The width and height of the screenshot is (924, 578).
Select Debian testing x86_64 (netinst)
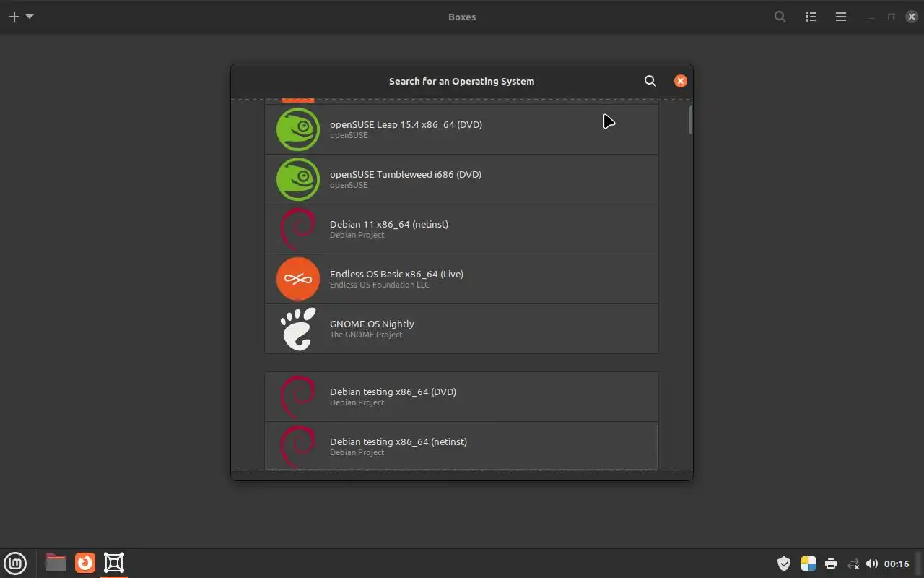click(x=461, y=446)
